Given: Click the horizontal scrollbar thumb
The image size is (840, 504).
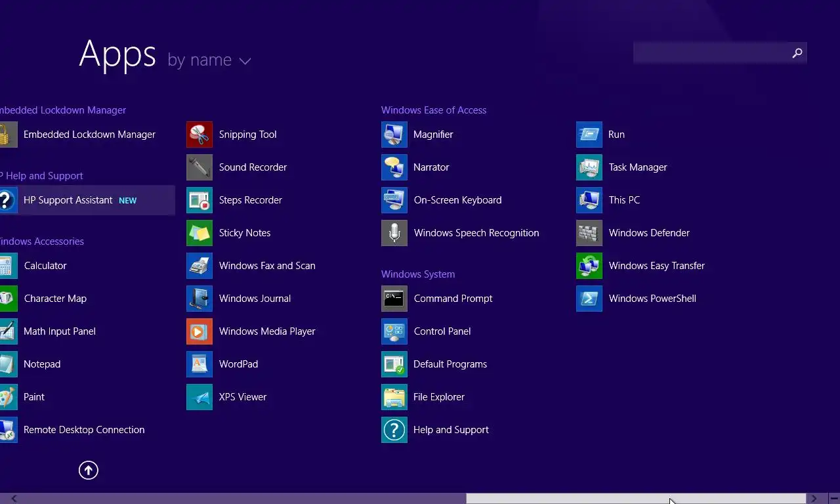Looking at the screenshot, I should [636, 499].
